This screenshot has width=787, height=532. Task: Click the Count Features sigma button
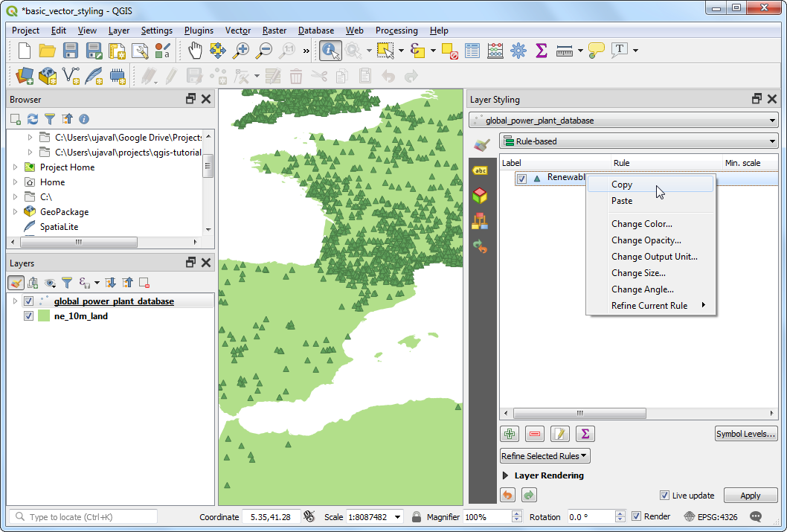585,434
